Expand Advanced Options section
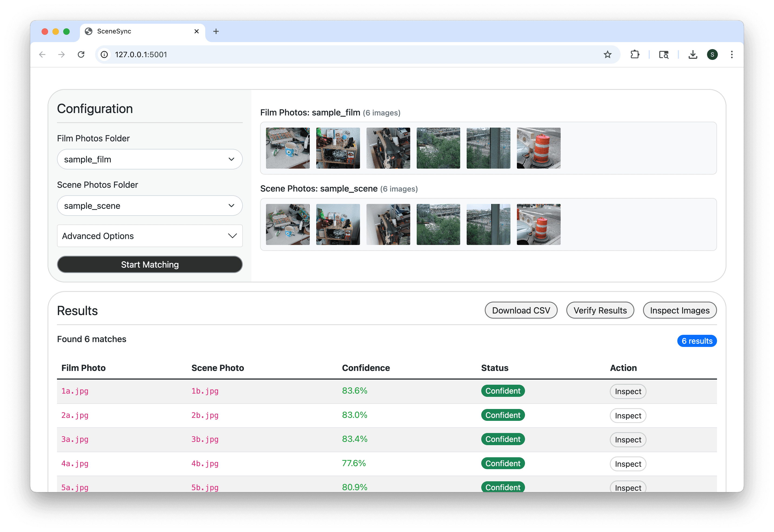The height and width of the screenshot is (532, 774). click(x=149, y=236)
